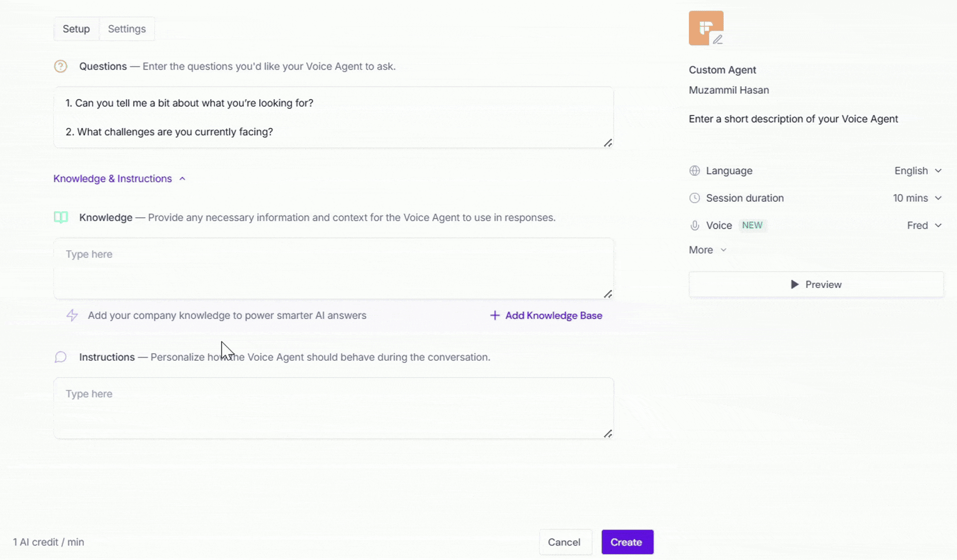The width and height of the screenshot is (957, 560).
Task: Open the Settings tab
Action: [127, 29]
